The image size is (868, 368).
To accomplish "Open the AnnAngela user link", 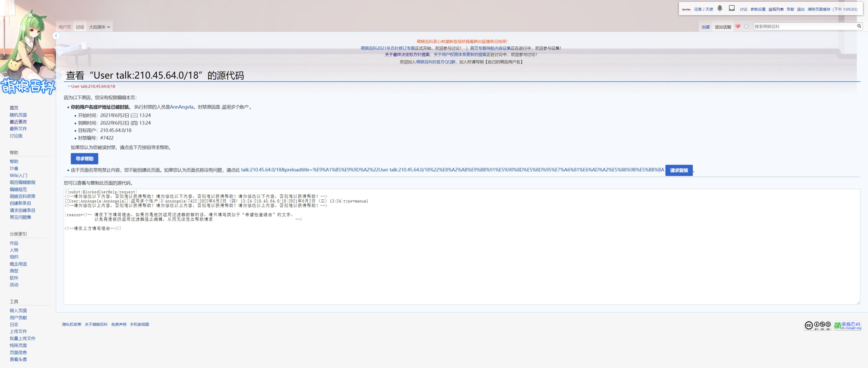I will click(x=181, y=107).
